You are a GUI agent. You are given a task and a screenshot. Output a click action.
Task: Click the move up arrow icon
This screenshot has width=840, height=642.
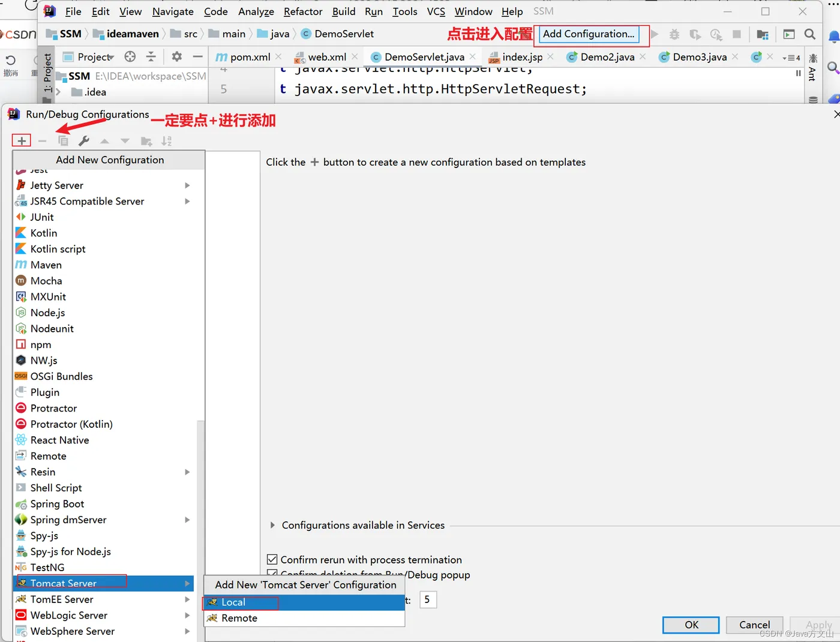click(x=104, y=141)
